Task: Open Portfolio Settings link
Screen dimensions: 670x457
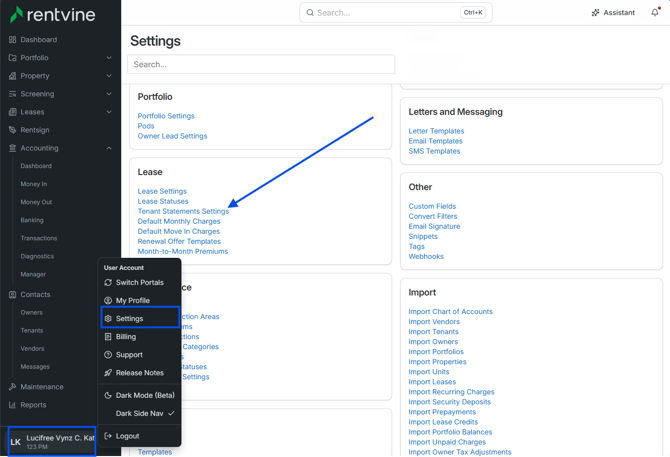Action: click(166, 116)
